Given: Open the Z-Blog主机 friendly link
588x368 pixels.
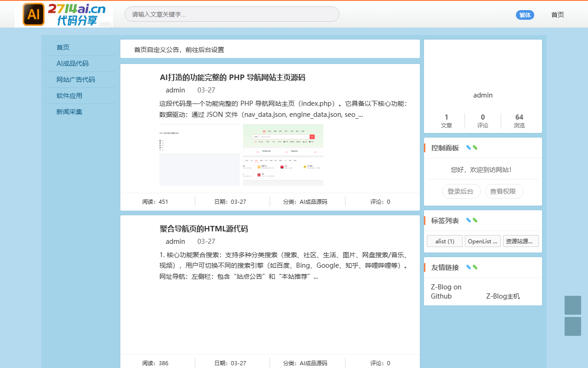Looking at the screenshot, I should (503, 296).
